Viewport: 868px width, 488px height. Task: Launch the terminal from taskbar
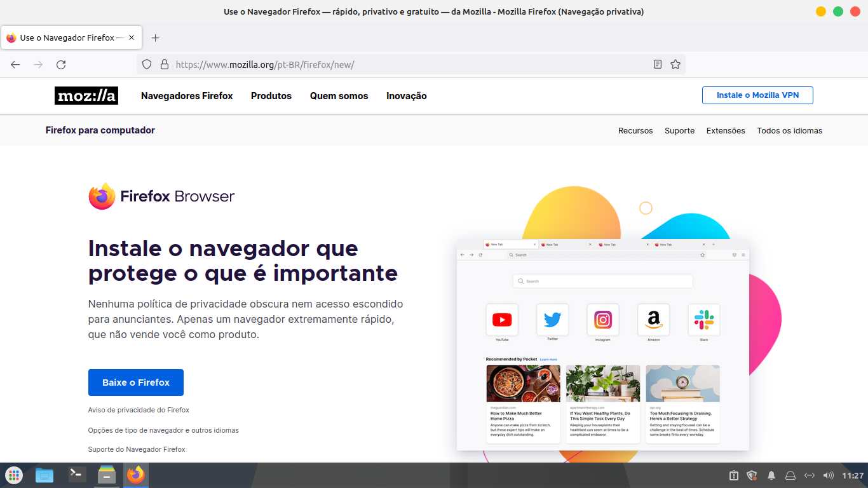78,474
